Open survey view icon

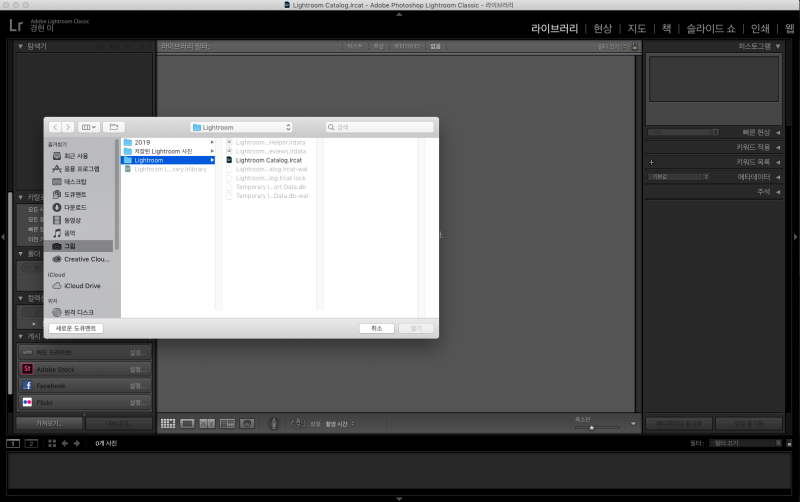(x=227, y=423)
